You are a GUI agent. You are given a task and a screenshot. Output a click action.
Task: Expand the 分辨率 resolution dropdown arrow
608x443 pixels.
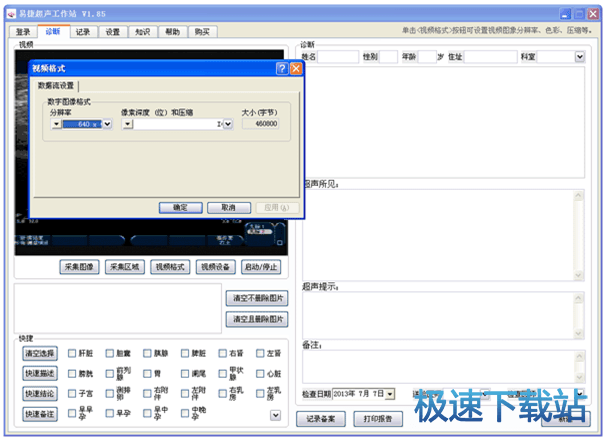[107, 124]
